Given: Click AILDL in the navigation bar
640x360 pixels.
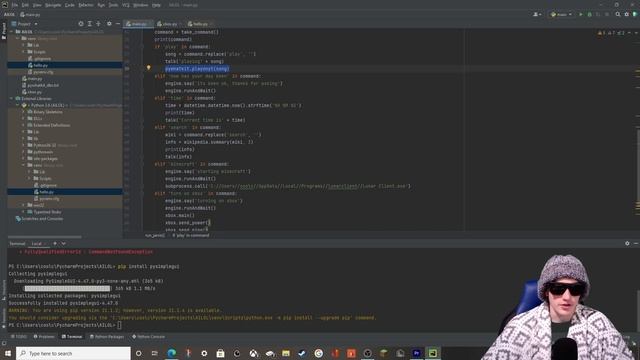Looking at the screenshot, I should pyautogui.click(x=9, y=14).
